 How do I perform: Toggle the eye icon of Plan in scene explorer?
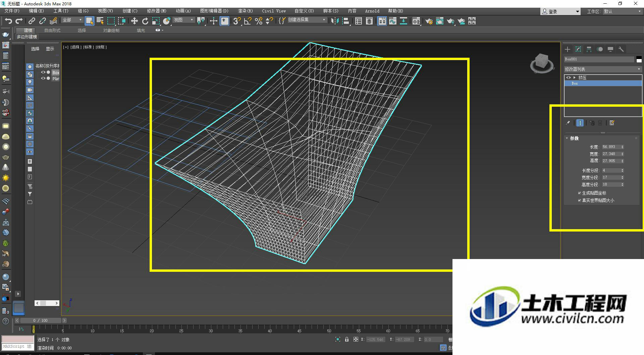click(x=43, y=78)
